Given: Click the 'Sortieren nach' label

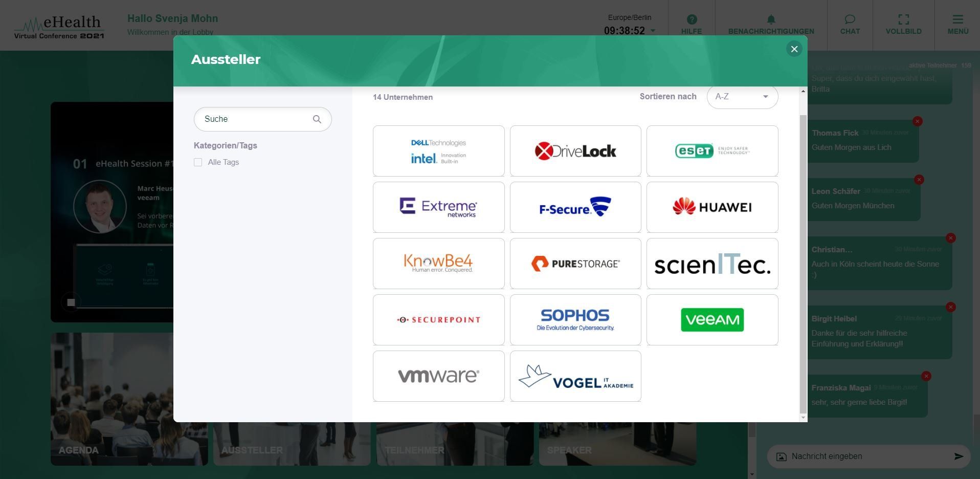Looking at the screenshot, I should coord(668,97).
